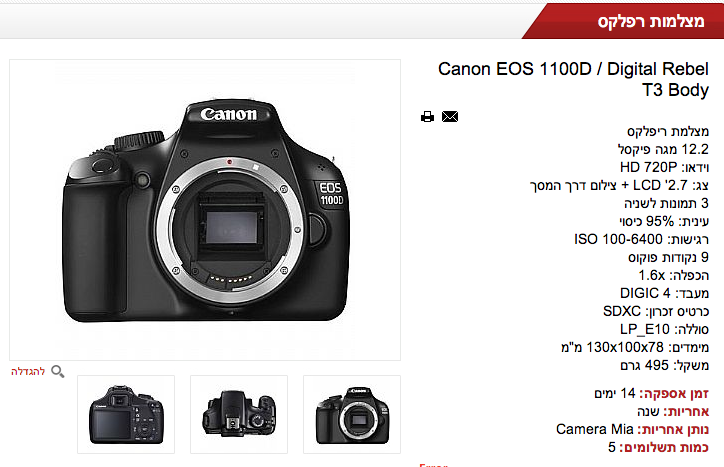Select the front view camera thumbnail
This screenshot has width=724, height=467.
(x=352, y=414)
